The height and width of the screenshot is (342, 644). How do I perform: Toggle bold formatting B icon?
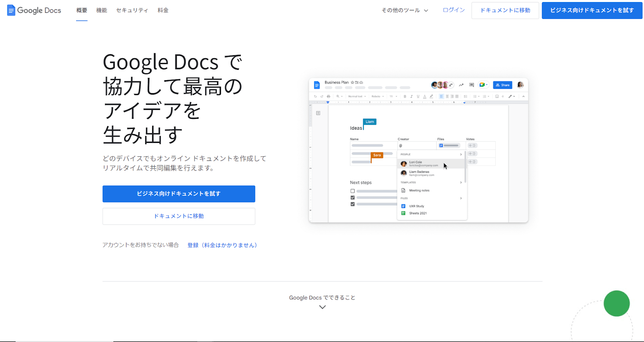coord(405,96)
